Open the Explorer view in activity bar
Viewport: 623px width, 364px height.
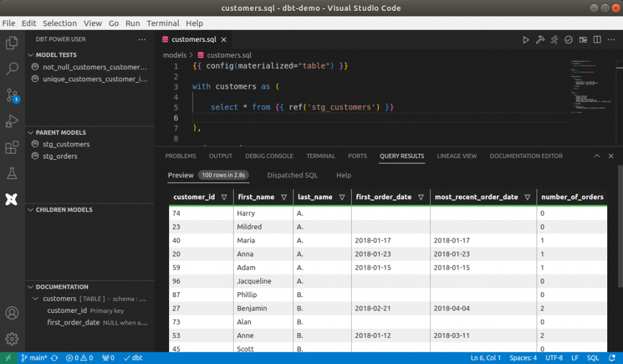(12, 43)
